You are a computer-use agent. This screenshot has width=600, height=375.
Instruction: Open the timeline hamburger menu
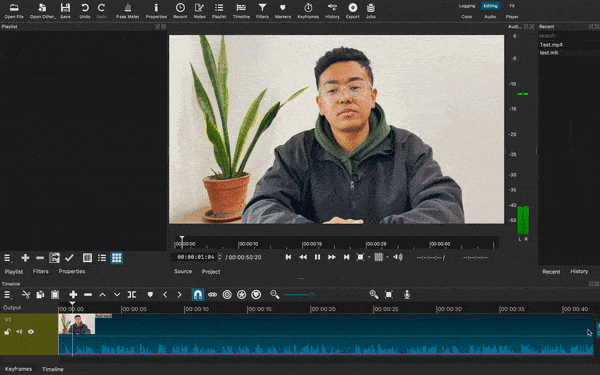click(x=7, y=294)
